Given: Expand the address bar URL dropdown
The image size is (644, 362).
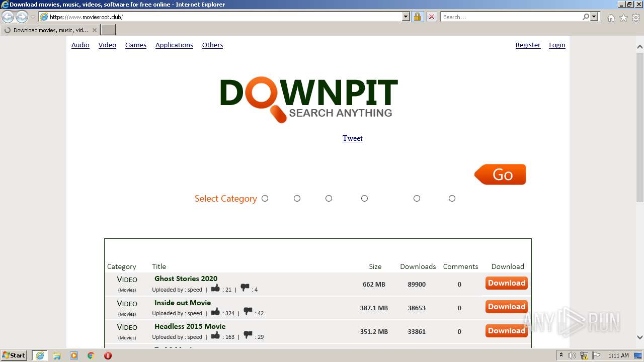Looking at the screenshot, I should click(406, 17).
